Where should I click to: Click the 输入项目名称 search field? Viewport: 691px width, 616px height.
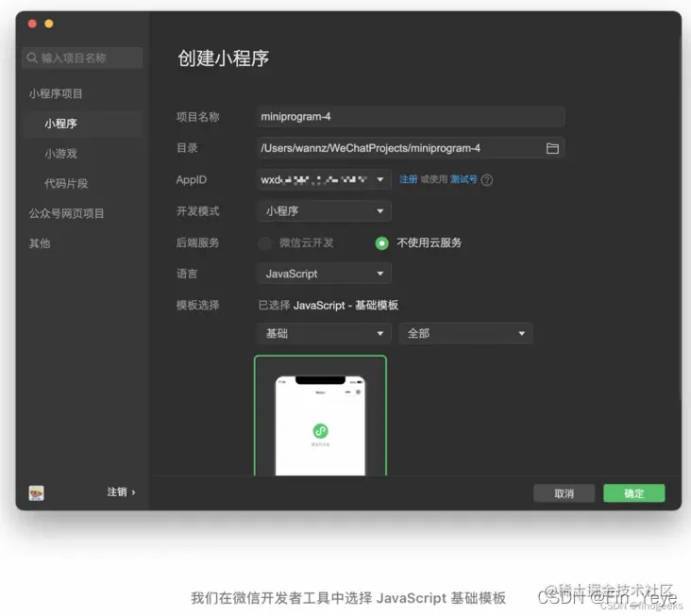coord(82,58)
